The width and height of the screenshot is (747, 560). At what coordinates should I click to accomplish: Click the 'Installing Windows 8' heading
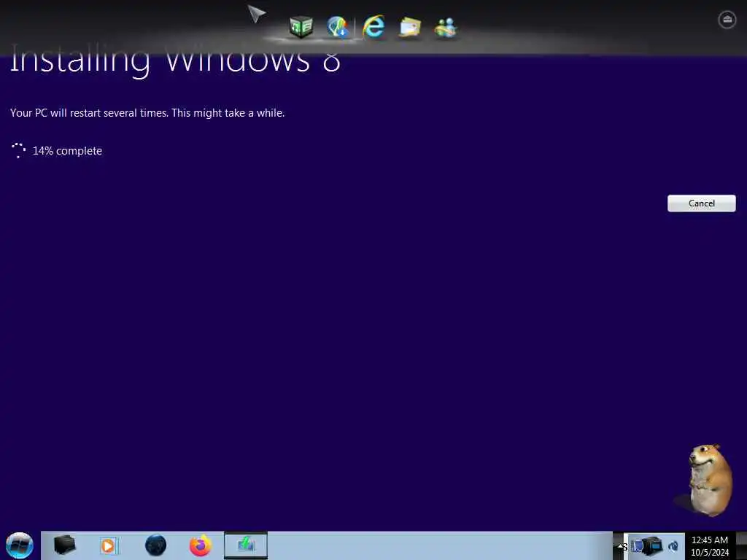(x=175, y=61)
